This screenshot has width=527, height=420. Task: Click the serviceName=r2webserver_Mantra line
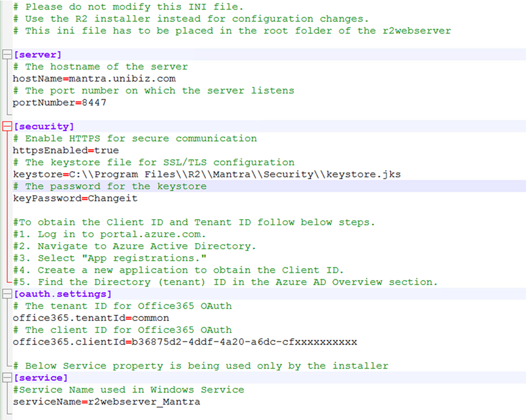point(107,402)
